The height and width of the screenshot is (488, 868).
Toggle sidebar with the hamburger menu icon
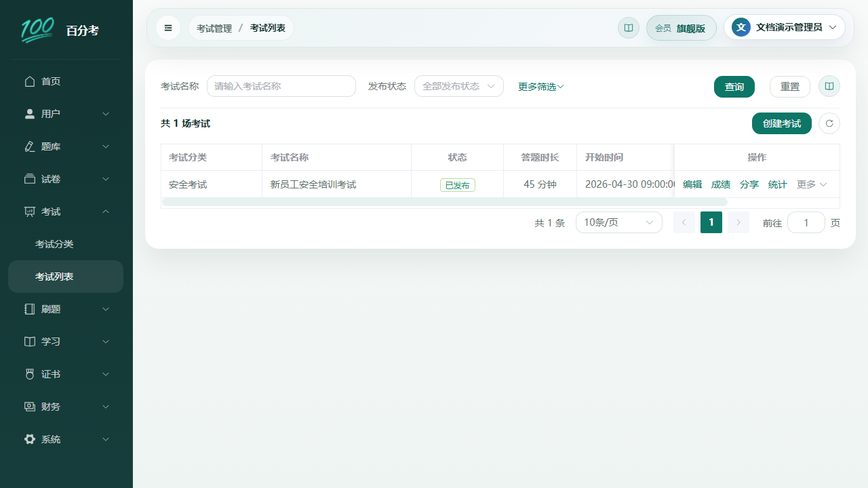click(x=168, y=28)
